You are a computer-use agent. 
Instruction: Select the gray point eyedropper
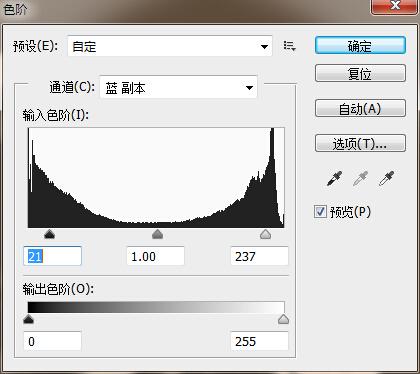pyautogui.click(x=360, y=179)
